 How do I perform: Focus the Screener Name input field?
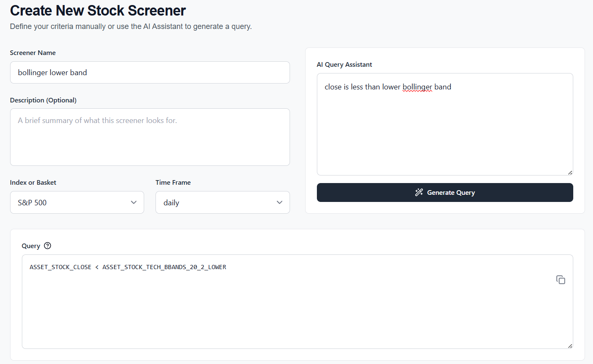click(x=150, y=73)
